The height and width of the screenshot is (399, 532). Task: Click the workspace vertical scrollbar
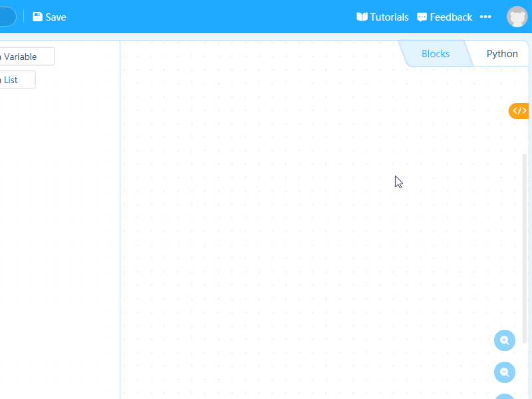[525, 249]
